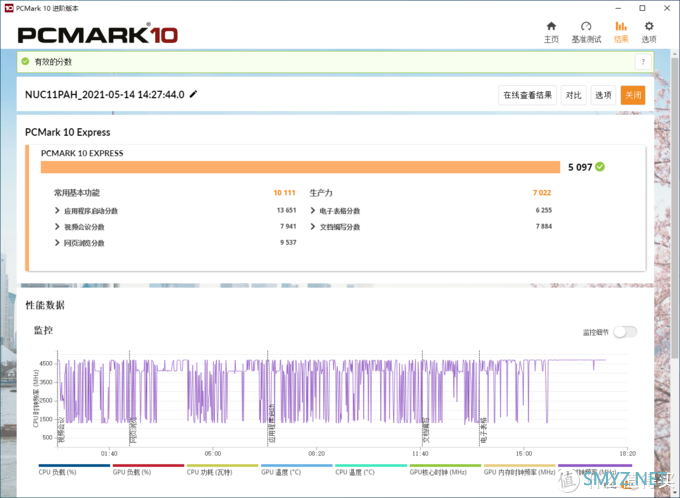This screenshot has width=680, height=498.
Task: Toggle GPU 温度 (°C) legend swatch
Action: pyautogui.click(x=297, y=465)
